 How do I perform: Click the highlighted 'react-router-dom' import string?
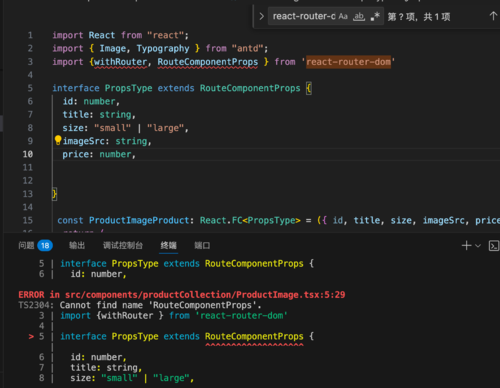tap(348, 62)
